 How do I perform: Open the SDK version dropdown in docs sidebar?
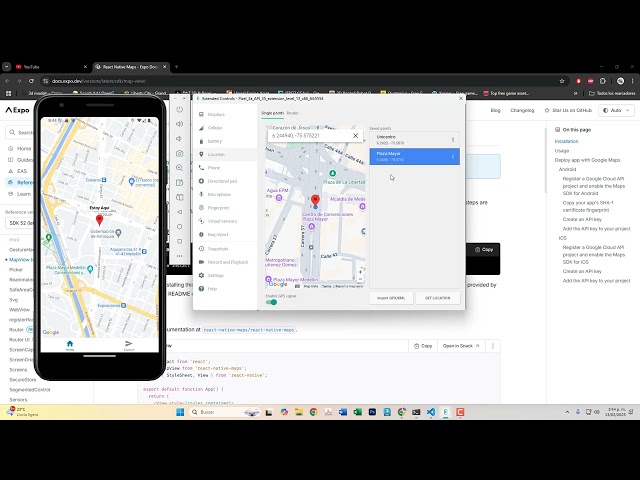pyautogui.click(x=20, y=223)
